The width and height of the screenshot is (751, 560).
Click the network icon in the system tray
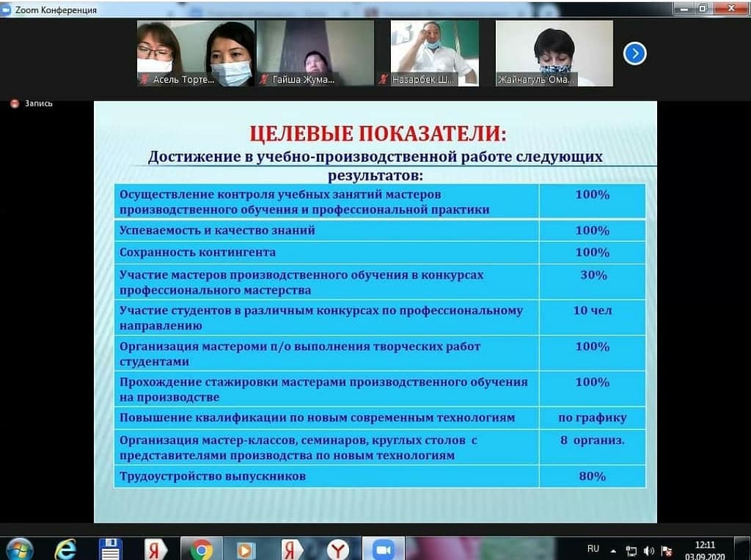click(x=631, y=550)
